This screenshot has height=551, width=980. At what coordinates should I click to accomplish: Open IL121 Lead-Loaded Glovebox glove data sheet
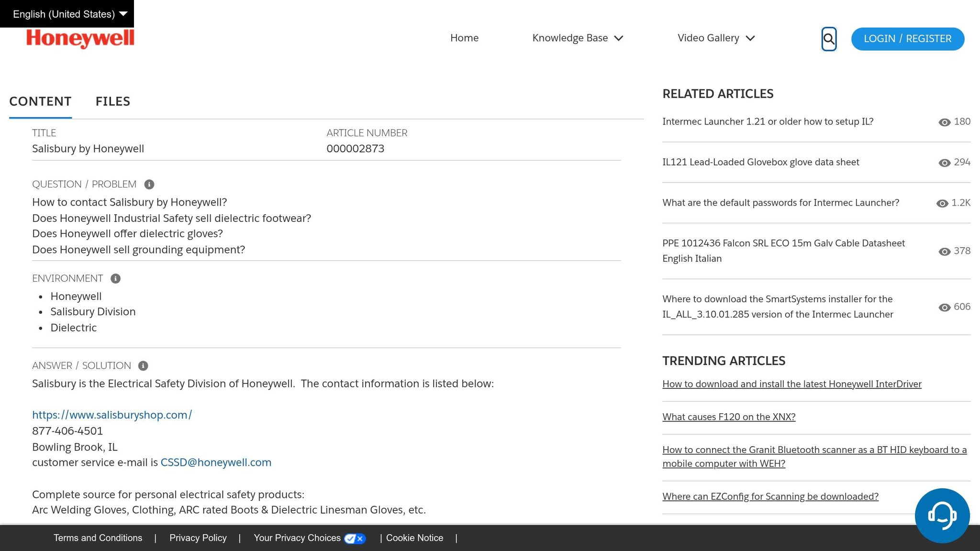coord(760,162)
